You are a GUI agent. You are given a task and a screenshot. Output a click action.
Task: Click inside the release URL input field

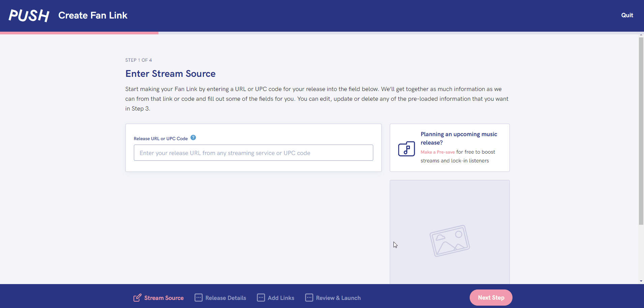pyautogui.click(x=253, y=153)
